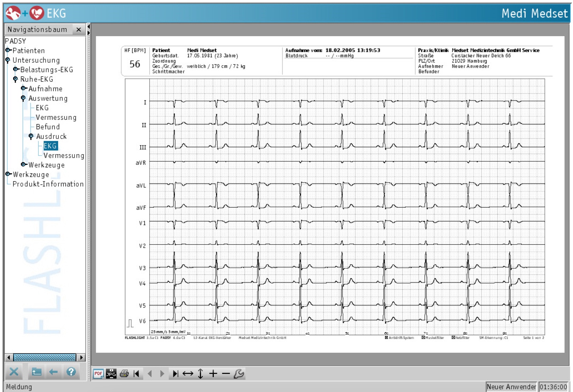Viewport: 573px width, 392px height.
Task: Collapse the Ruhe-EKG tree node
Action: (x=15, y=79)
